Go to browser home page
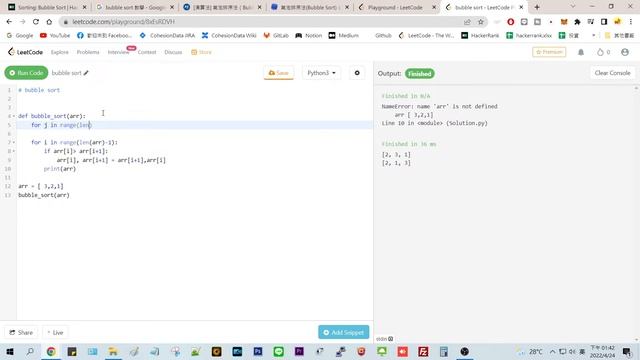 (49, 22)
